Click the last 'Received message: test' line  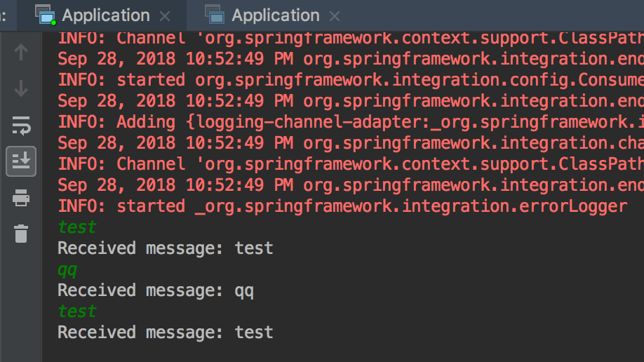click(x=165, y=333)
